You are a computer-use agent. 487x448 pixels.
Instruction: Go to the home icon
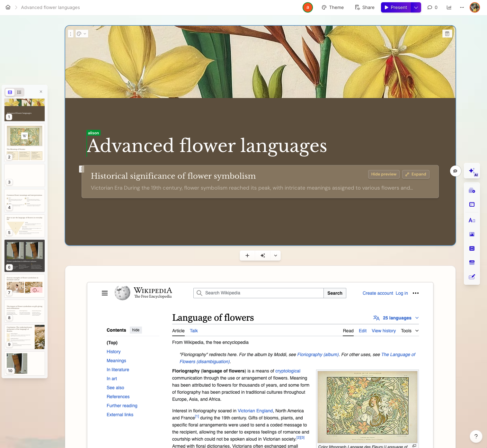pos(8,7)
